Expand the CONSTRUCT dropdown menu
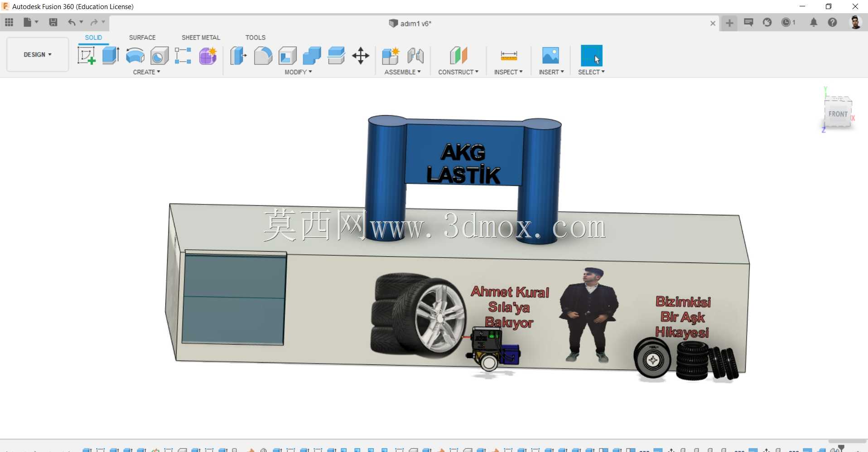This screenshot has height=452, width=868. pos(458,72)
